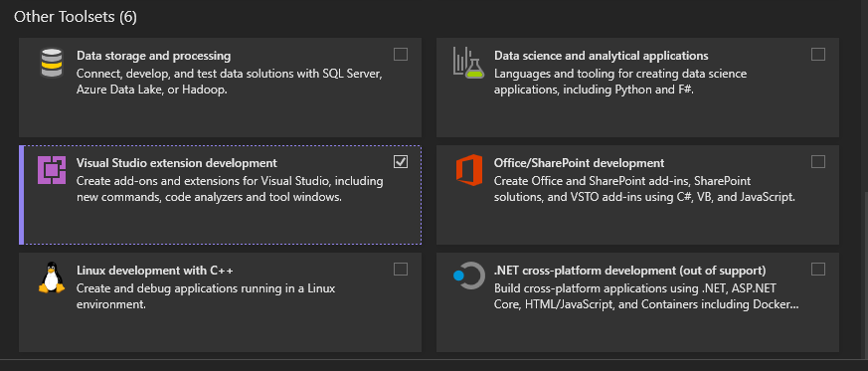Click the description mentioning VSTO add-ins
The height and width of the screenshot is (371, 868).
[x=644, y=189]
